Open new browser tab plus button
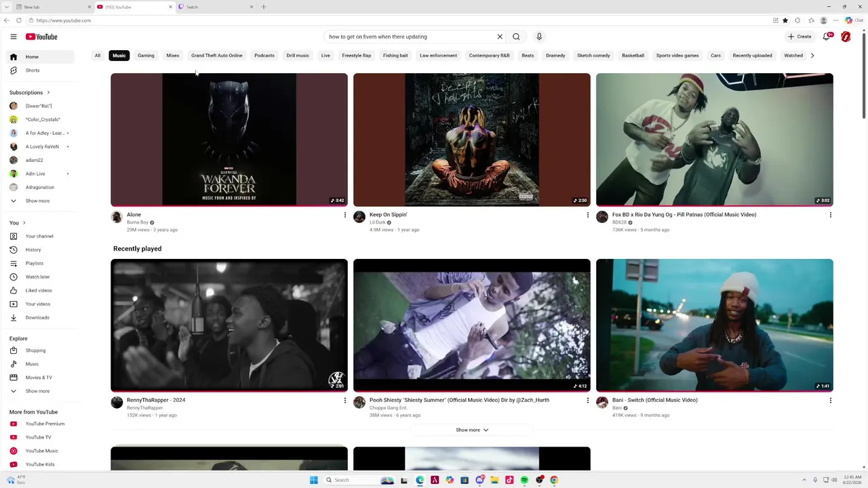This screenshot has width=868, height=488. click(x=264, y=7)
